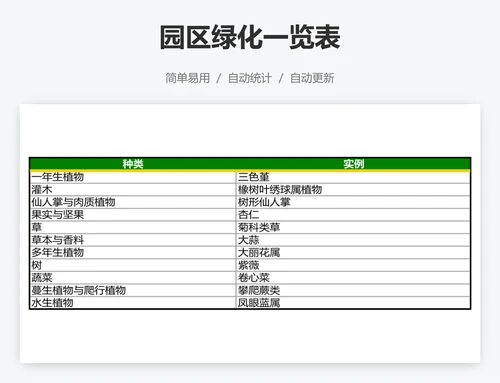The height and width of the screenshot is (383, 500).
Task: Select the 草 category cell
Action: 133,227
